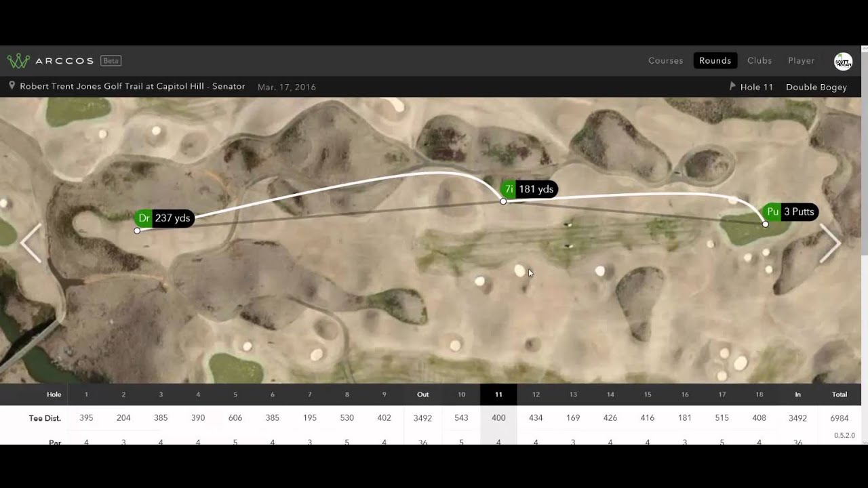Select hole 16 in the scorecard header

point(685,394)
